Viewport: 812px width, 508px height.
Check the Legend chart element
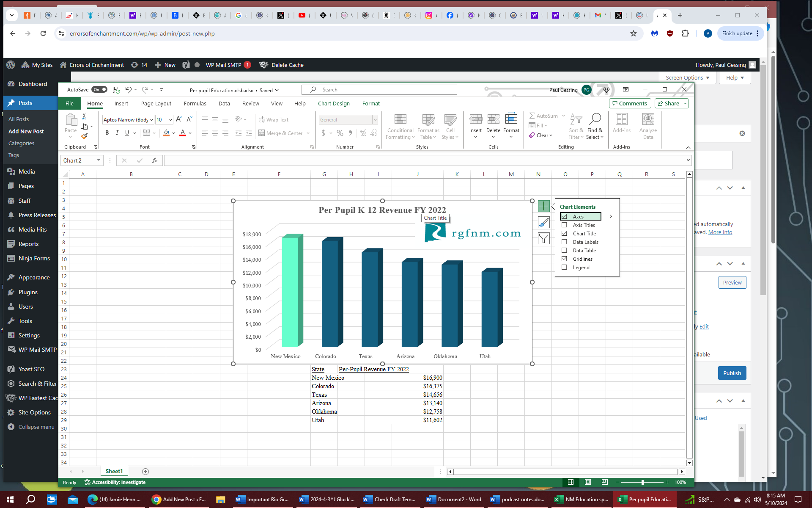564,268
